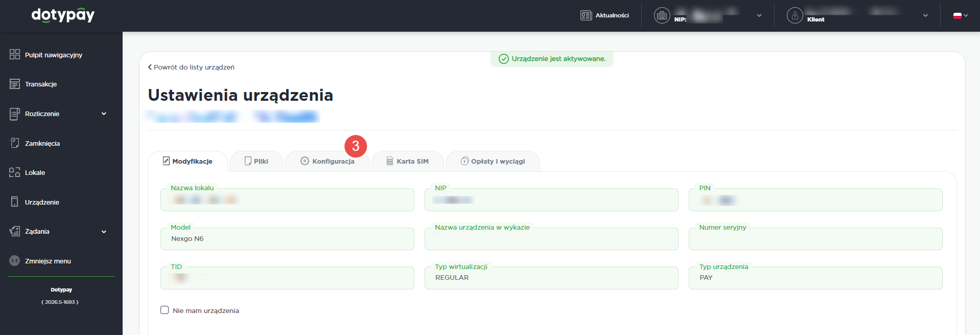The width and height of the screenshot is (980, 335).
Task: Click the Aktualności news icon
Action: (x=586, y=15)
